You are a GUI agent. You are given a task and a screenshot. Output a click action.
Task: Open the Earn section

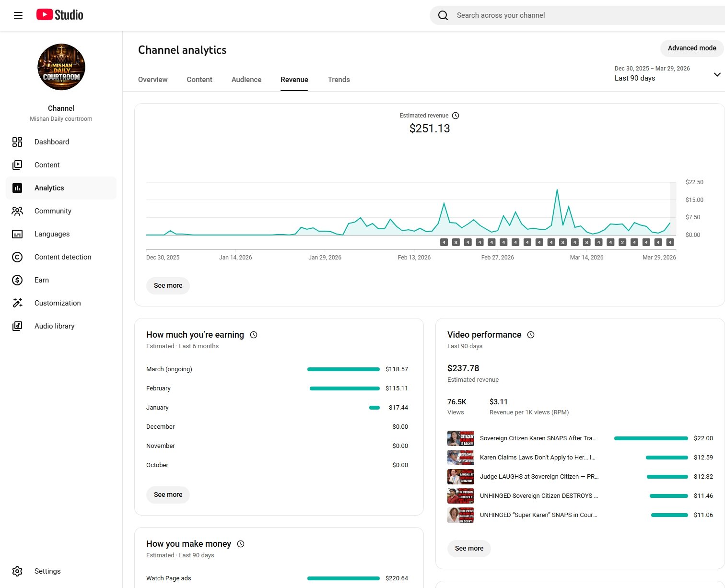[x=42, y=280]
